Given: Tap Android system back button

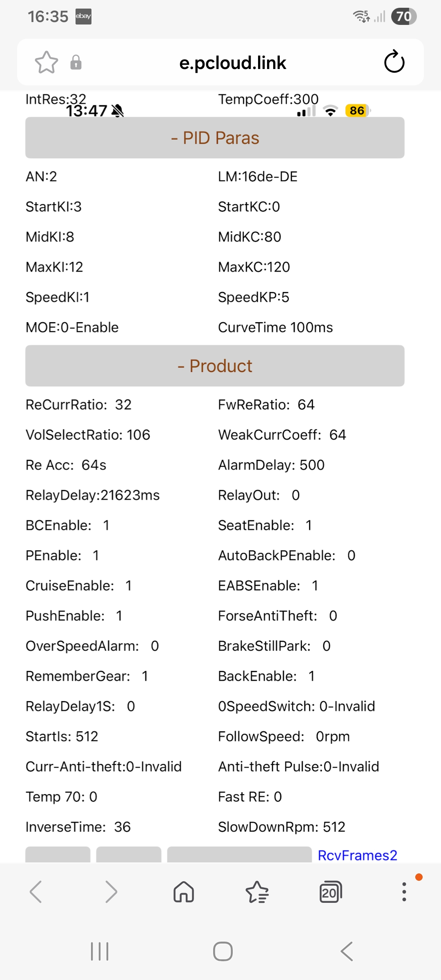Looking at the screenshot, I should click(347, 951).
